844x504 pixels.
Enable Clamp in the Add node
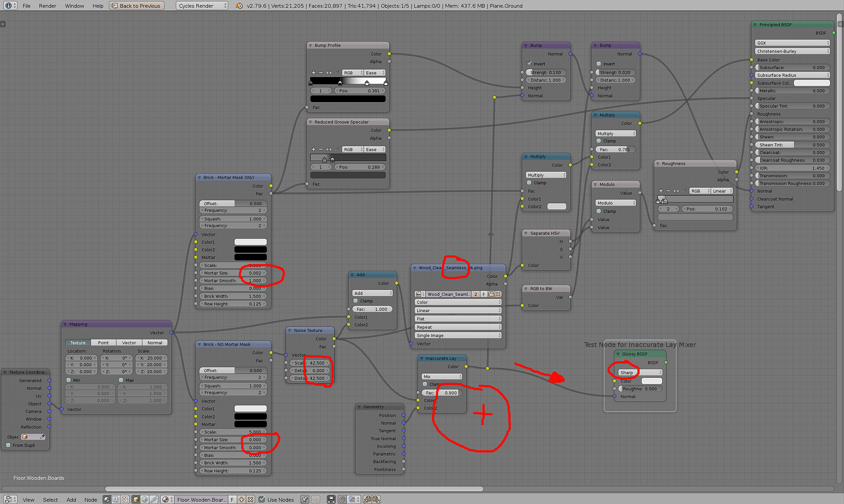pos(355,301)
